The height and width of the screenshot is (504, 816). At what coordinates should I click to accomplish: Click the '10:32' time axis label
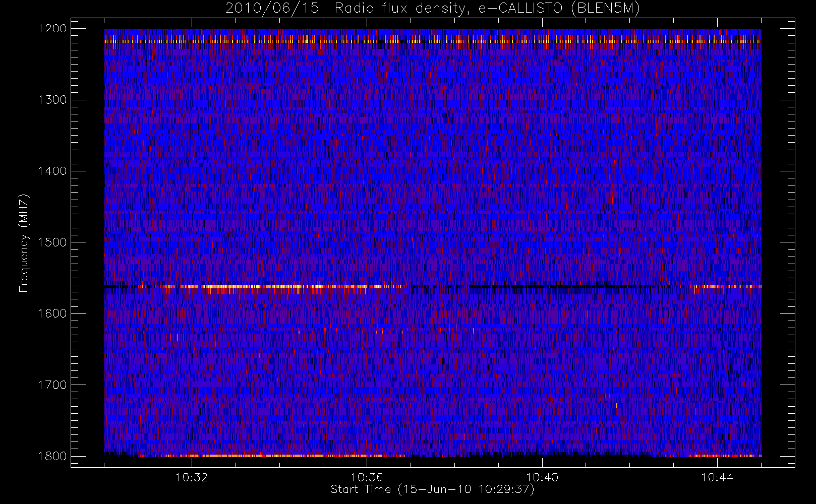coord(192,477)
